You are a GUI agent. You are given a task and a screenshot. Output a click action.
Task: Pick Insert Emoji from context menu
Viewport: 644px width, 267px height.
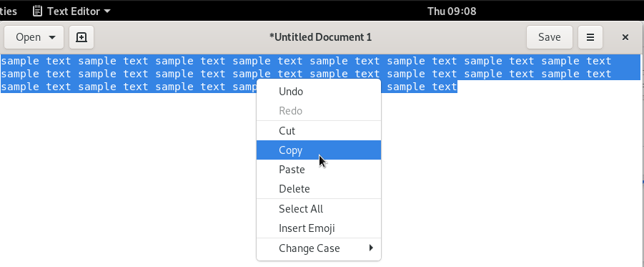[319, 228]
